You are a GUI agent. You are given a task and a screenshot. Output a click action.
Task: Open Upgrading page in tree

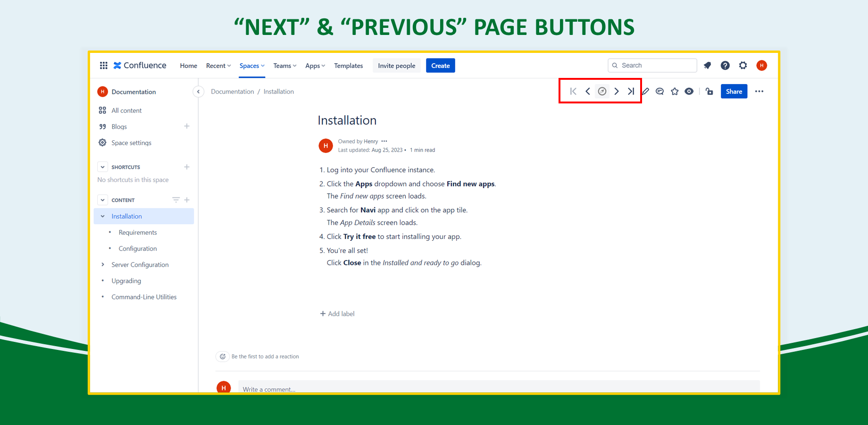[x=126, y=280]
